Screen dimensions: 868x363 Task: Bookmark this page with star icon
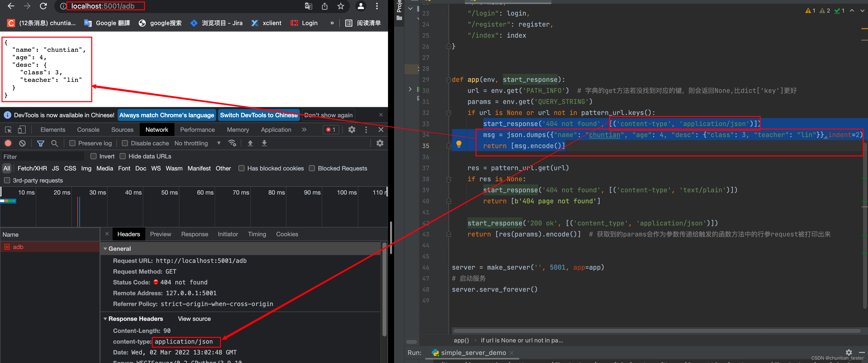341,6
